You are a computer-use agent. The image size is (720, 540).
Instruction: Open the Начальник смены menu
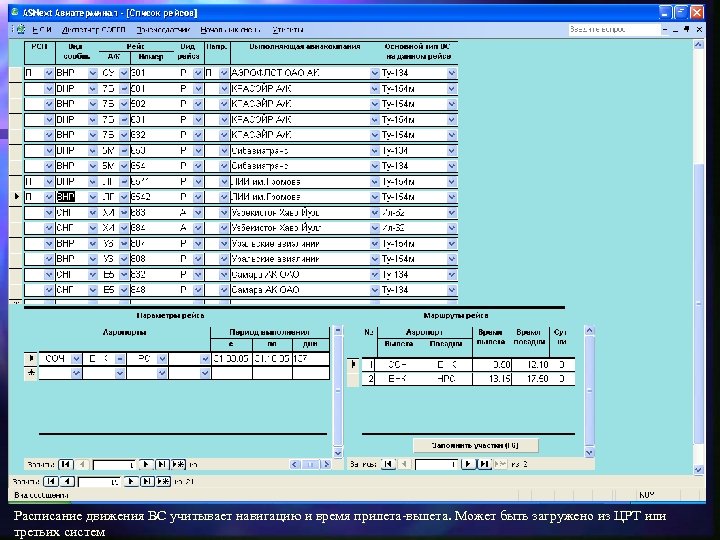click(230, 30)
